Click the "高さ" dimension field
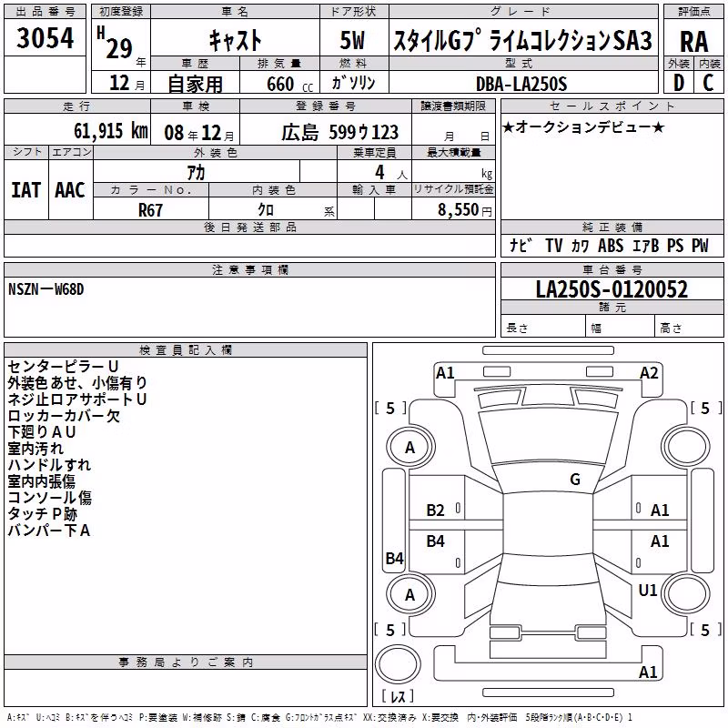Viewport: 728px width, 728px height. pos(689,328)
